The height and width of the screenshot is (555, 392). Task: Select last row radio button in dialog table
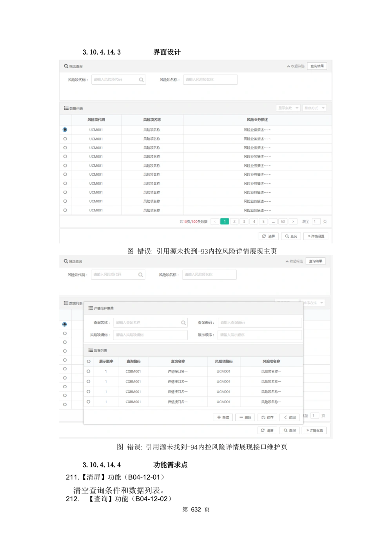click(x=89, y=402)
